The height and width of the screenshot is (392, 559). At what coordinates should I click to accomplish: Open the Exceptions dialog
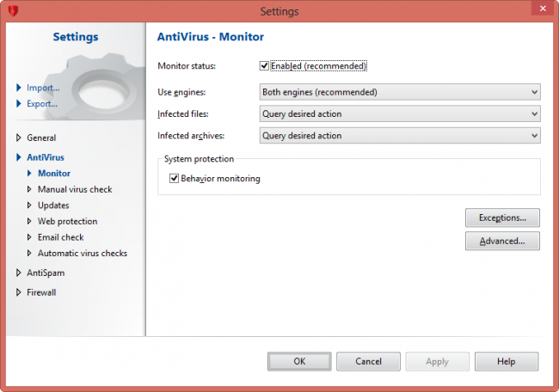[502, 217]
